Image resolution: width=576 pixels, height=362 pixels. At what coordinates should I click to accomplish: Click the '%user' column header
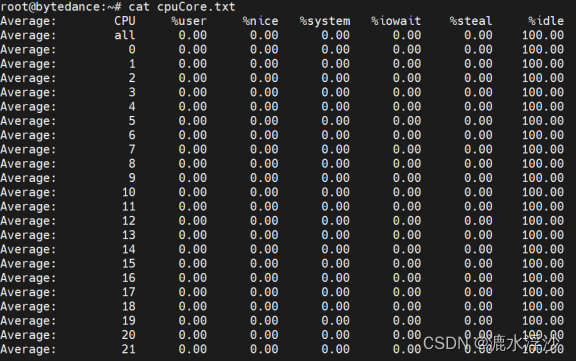pyautogui.click(x=189, y=21)
